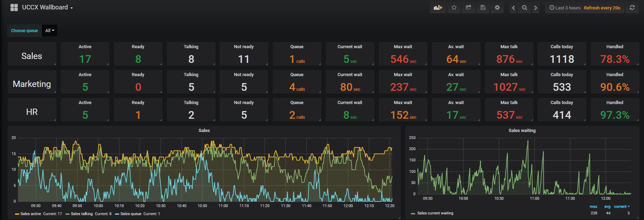The image size is (644, 220).
Task: Click the Sales Handled 78.3% value
Action: 615,59
